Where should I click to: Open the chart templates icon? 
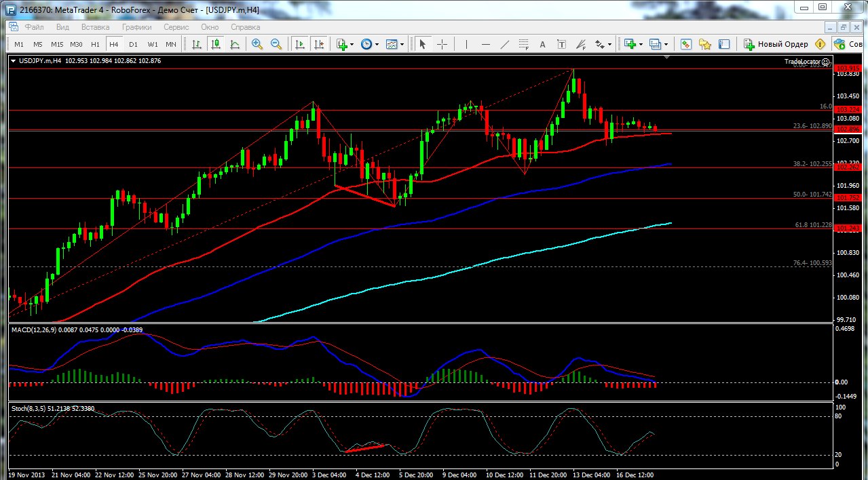pyautogui.click(x=392, y=44)
